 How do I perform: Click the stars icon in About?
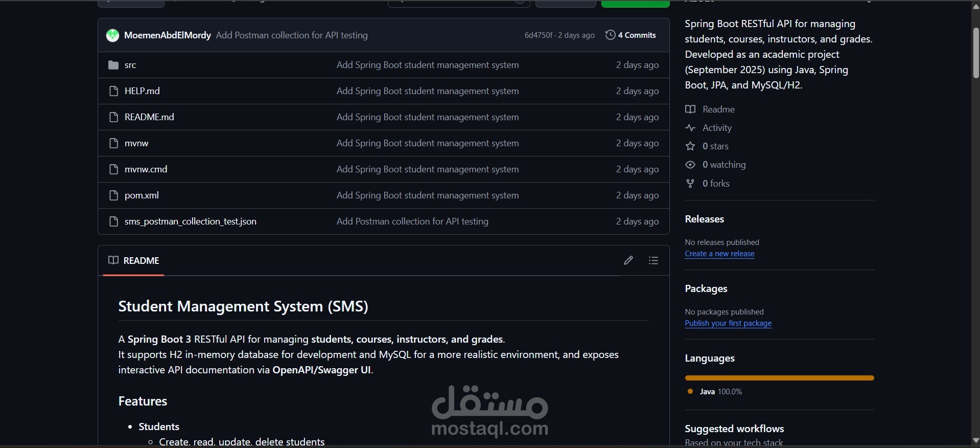coord(690,146)
